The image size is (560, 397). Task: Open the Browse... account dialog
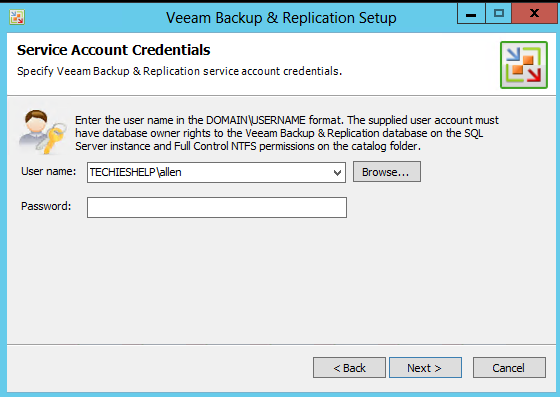(x=387, y=172)
